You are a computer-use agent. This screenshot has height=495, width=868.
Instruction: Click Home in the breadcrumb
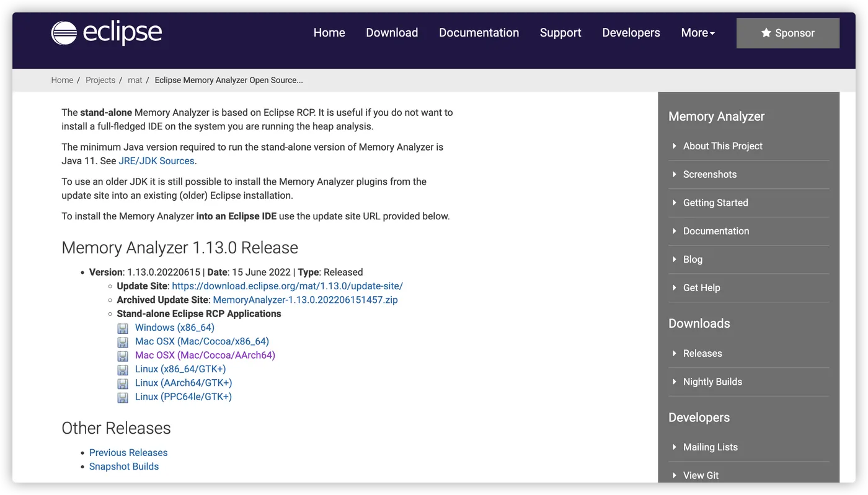(62, 80)
